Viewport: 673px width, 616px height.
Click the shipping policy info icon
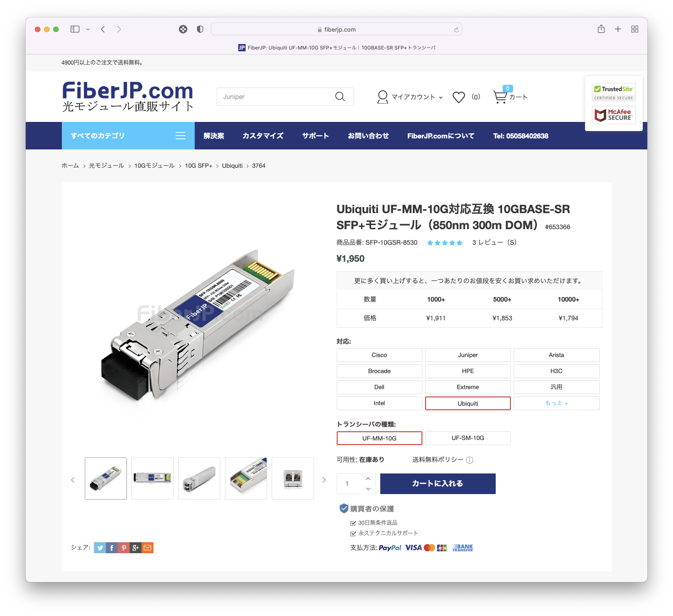pyautogui.click(x=470, y=460)
